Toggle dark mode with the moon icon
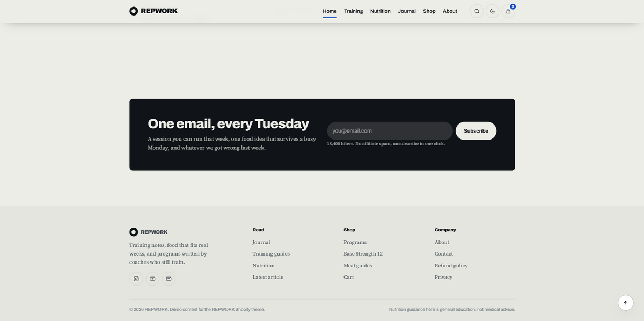644x321 pixels. click(x=492, y=11)
